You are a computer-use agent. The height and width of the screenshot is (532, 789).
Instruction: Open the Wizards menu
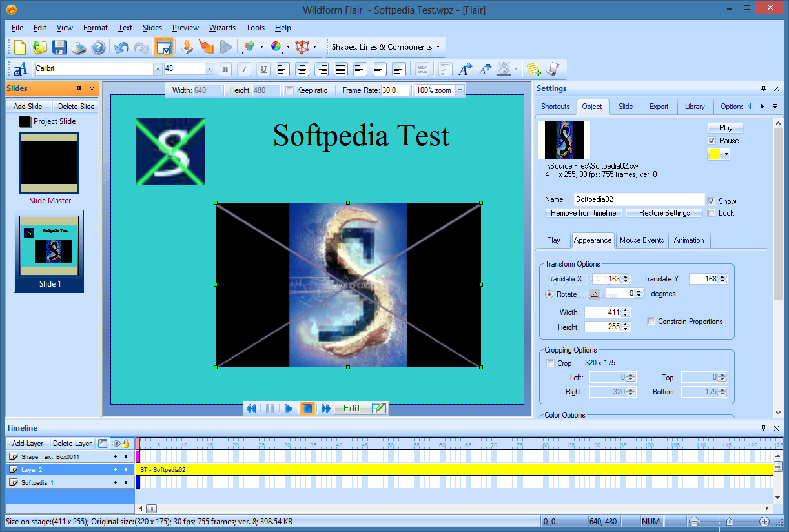click(222, 28)
